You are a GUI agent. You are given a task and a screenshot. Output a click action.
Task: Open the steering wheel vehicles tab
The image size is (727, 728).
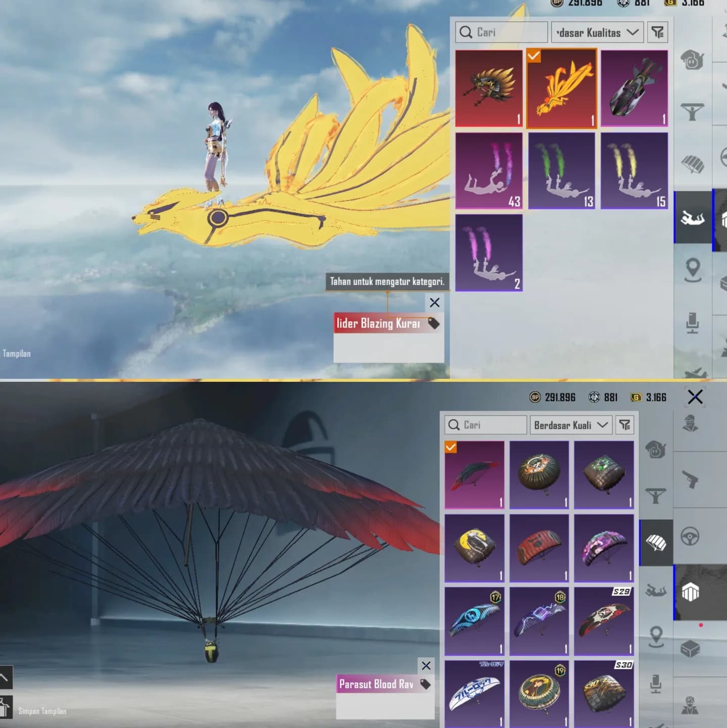click(x=690, y=536)
